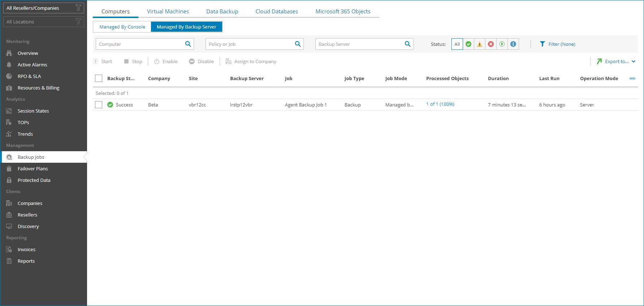The height and width of the screenshot is (306, 644).
Task: Sort by the Operation Mode column header
Action: (x=599, y=78)
